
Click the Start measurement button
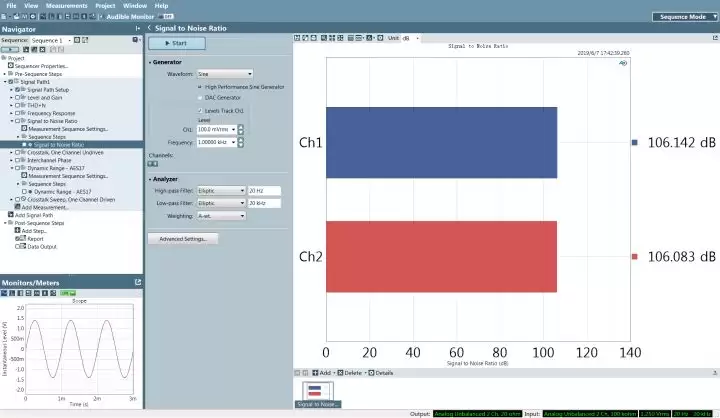point(177,43)
